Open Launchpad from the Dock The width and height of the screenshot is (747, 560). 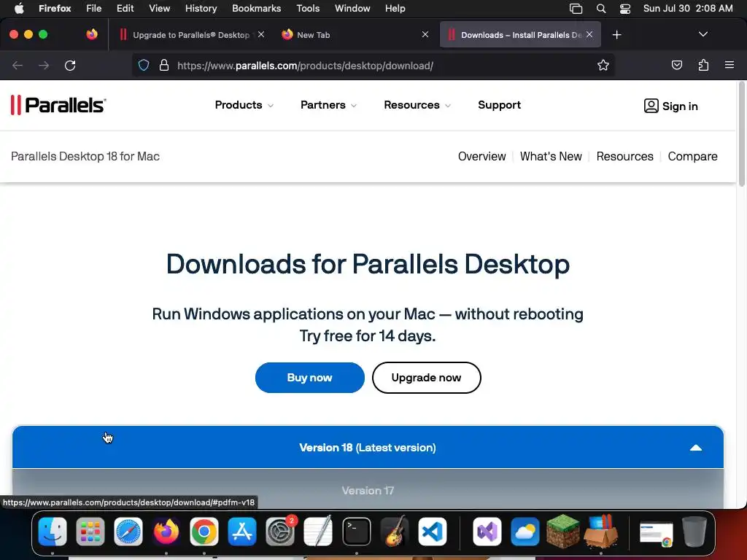click(x=90, y=532)
